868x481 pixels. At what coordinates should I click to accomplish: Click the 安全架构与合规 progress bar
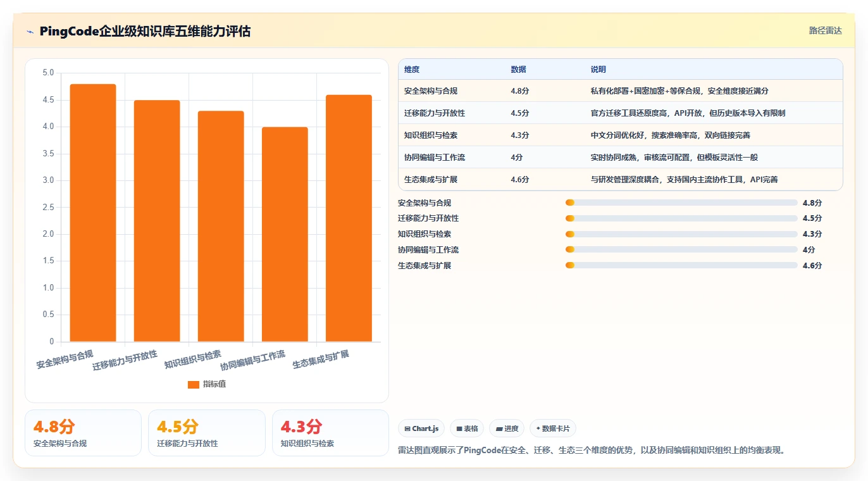[x=681, y=203]
